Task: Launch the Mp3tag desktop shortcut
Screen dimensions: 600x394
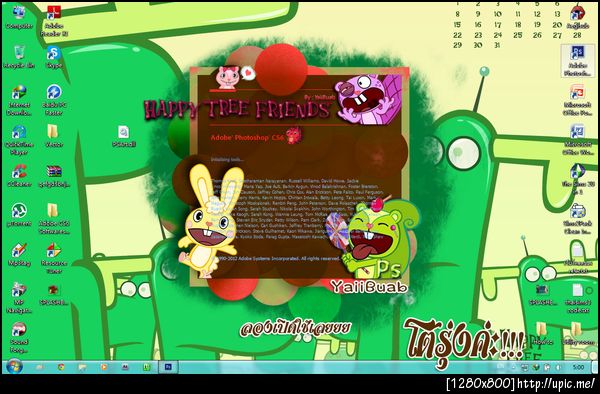Action: (x=19, y=255)
